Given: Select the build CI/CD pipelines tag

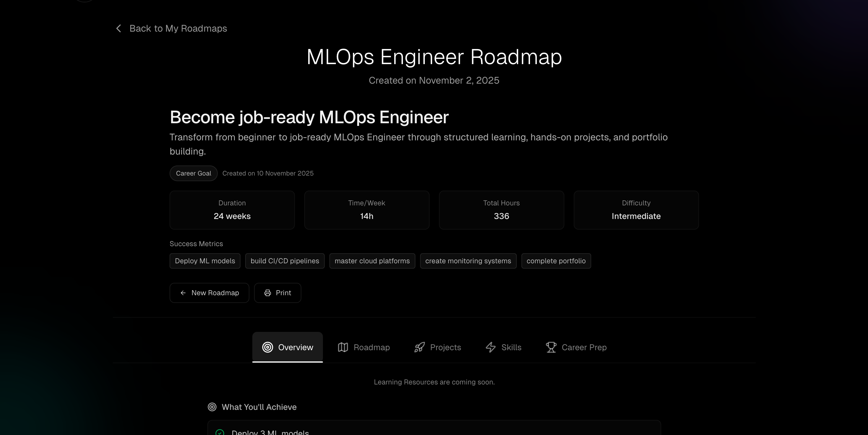Looking at the screenshot, I should pyautogui.click(x=285, y=261).
